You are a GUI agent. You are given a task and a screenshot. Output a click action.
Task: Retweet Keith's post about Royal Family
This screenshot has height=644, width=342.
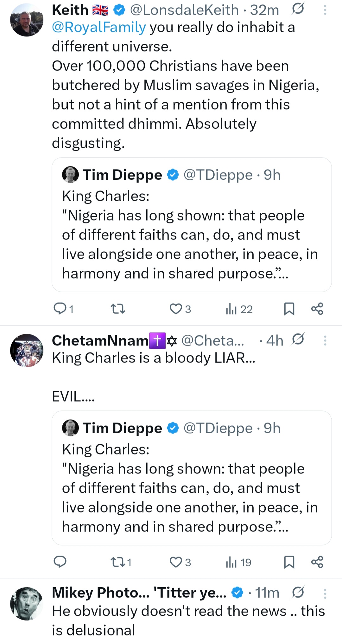pos(118,309)
